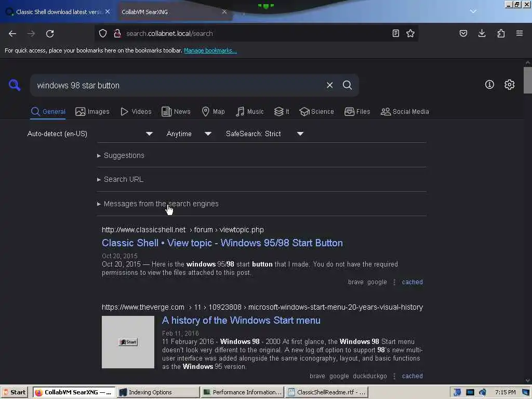Close the Classic Shell download tab

point(108,11)
